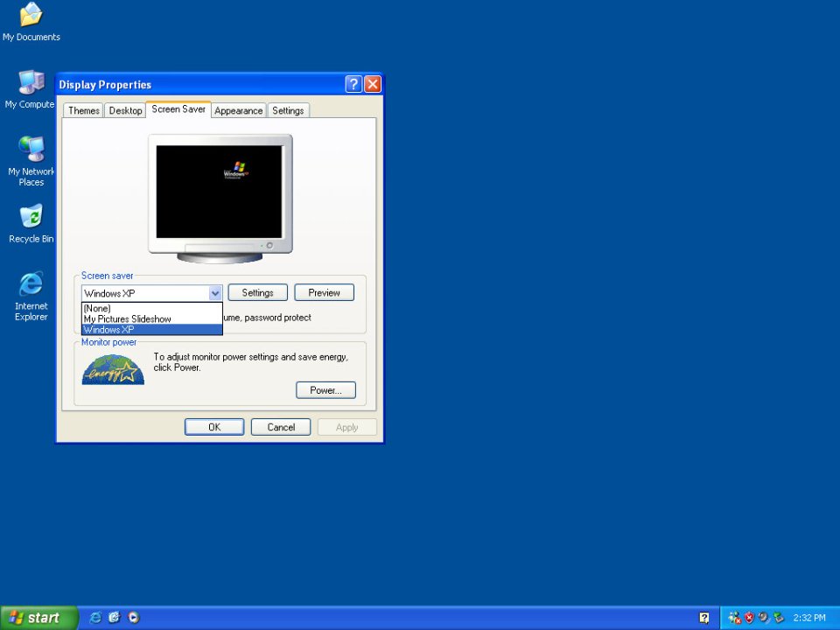The width and height of the screenshot is (840, 630).
Task: Open the My Documents desktop icon
Action: click(31, 16)
